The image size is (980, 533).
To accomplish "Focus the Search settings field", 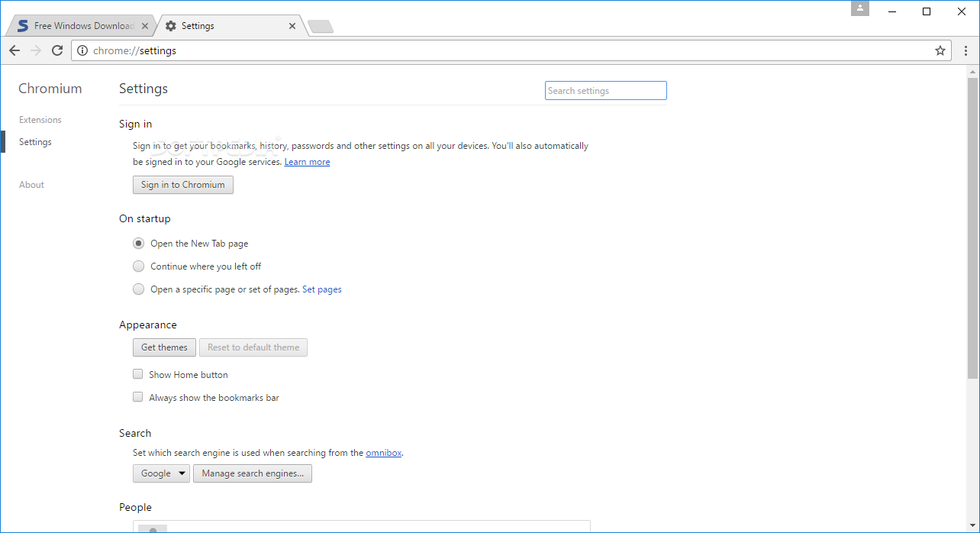I will pyautogui.click(x=606, y=91).
